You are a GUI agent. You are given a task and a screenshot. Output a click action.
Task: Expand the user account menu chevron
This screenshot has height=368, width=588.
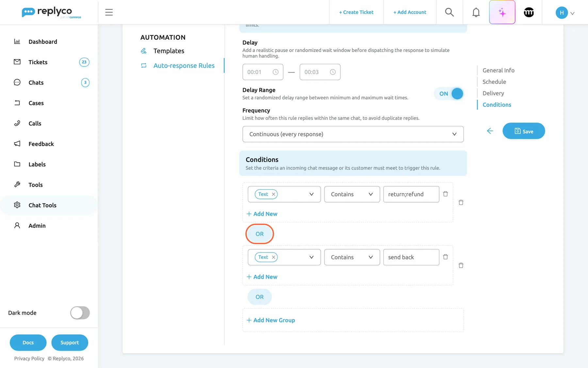(572, 13)
